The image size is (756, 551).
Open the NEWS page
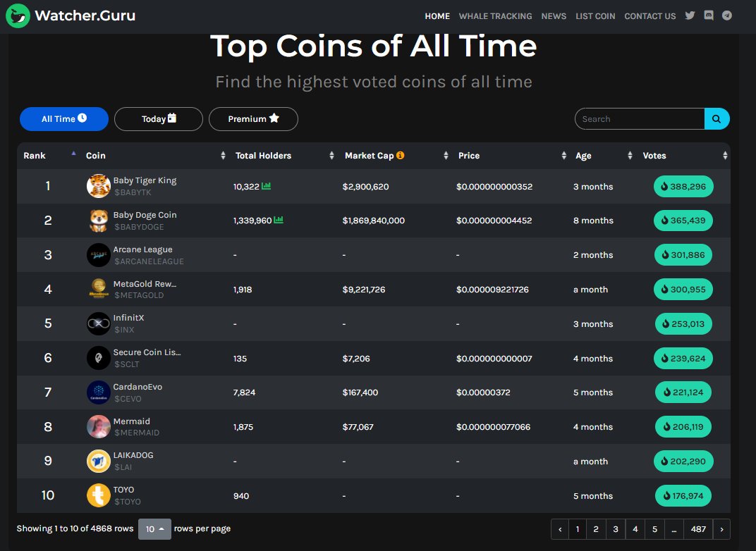[554, 16]
